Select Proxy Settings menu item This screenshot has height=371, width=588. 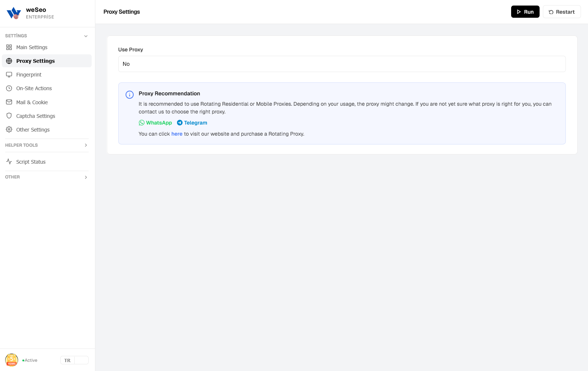click(x=47, y=61)
